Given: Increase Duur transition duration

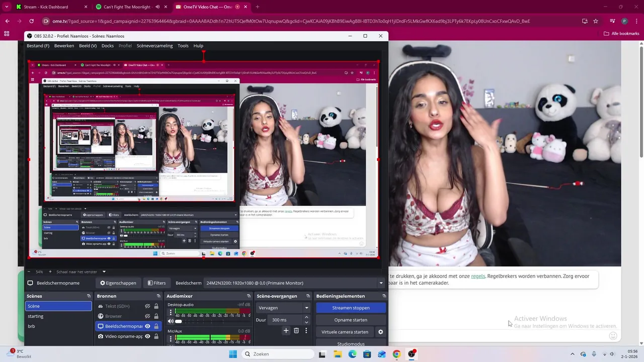Looking at the screenshot, I should pos(306,318).
